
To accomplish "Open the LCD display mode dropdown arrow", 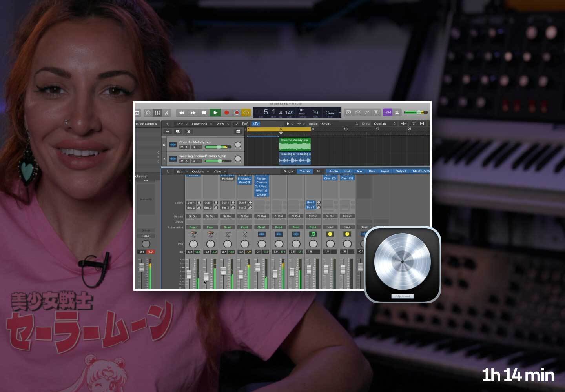I will (340, 113).
